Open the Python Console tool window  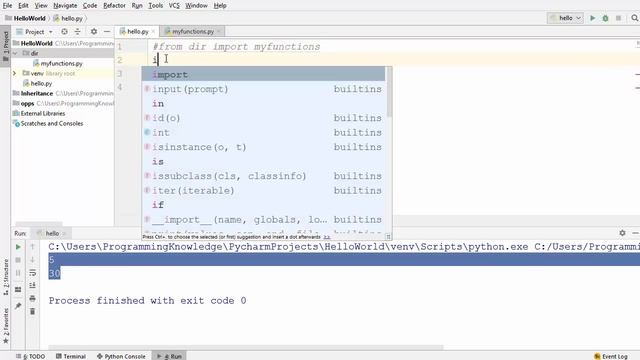coord(121,356)
